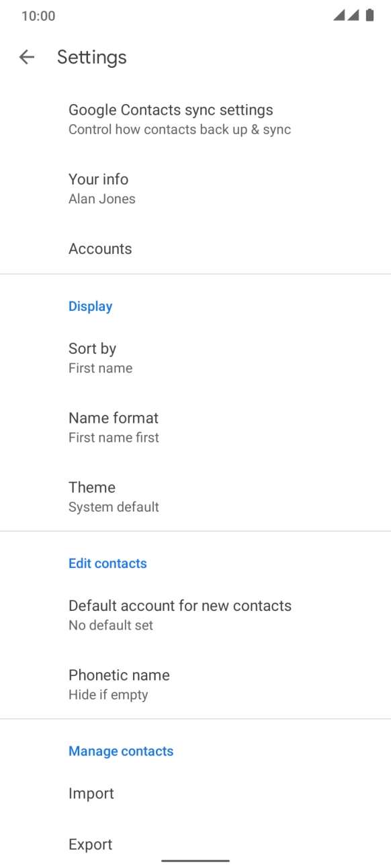Tap the Settings page title
Screen dimensions: 391x868
(92, 57)
